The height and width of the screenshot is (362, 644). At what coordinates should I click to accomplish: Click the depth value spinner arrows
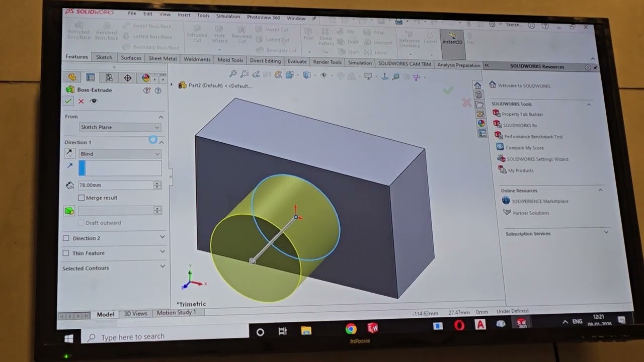[157, 185]
